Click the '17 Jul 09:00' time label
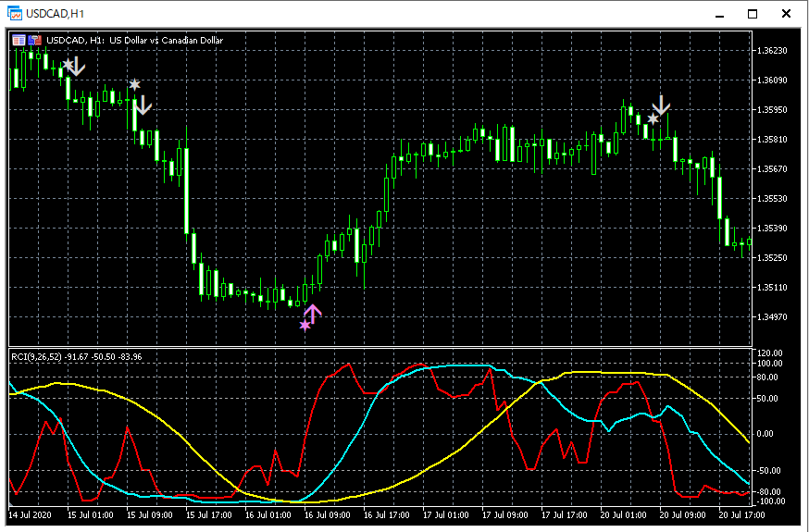The image size is (809, 532). click(x=505, y=515)
